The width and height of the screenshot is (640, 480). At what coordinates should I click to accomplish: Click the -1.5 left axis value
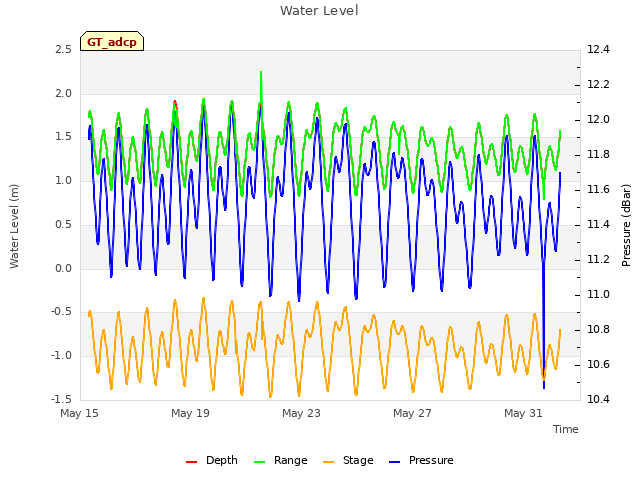coord(61,399)
